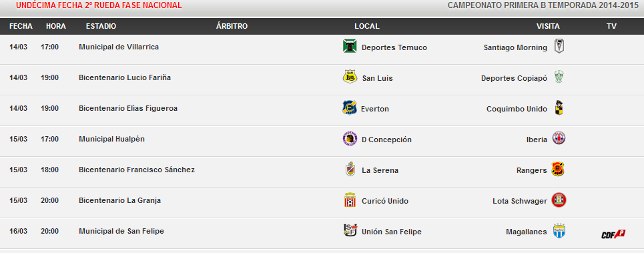Open the Everton team badge
The image size is (644, 253).
(x=350, y=107)
